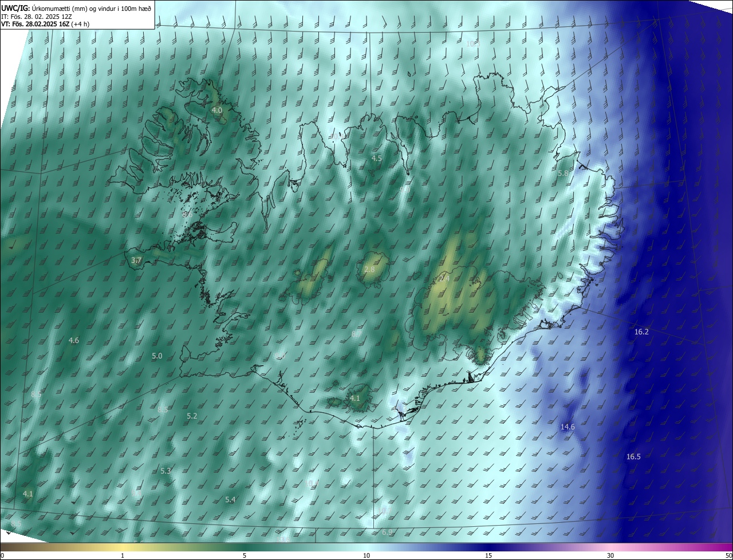Click the 1 tick on the color scale
The width and height of the screenshot is (733, 560).
pos(123,555)
